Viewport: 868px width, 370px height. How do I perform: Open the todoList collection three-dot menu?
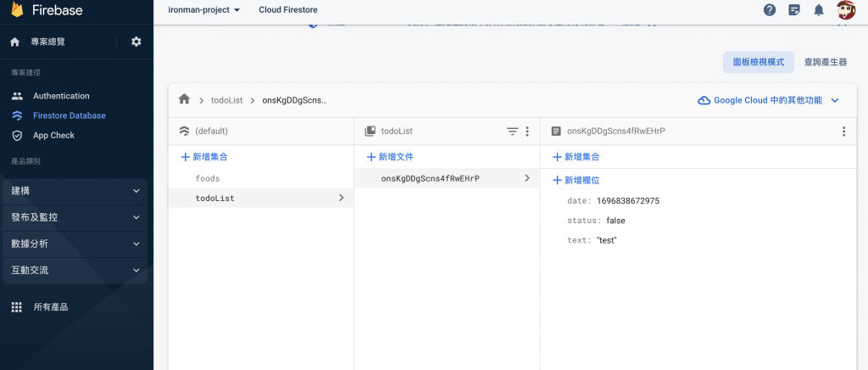[527, 132]
